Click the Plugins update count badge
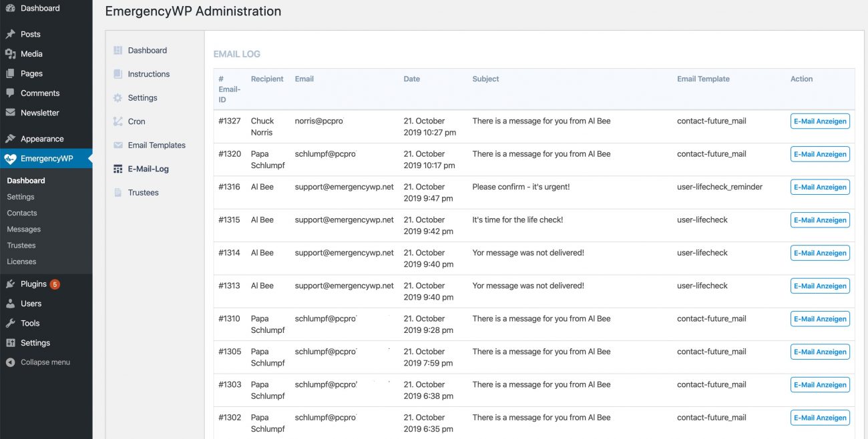 click(55, 284)
